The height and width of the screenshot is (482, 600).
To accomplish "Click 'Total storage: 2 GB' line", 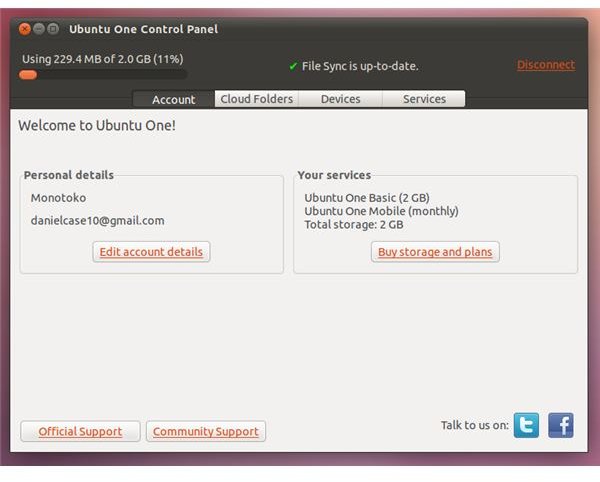I will point(354,225).
